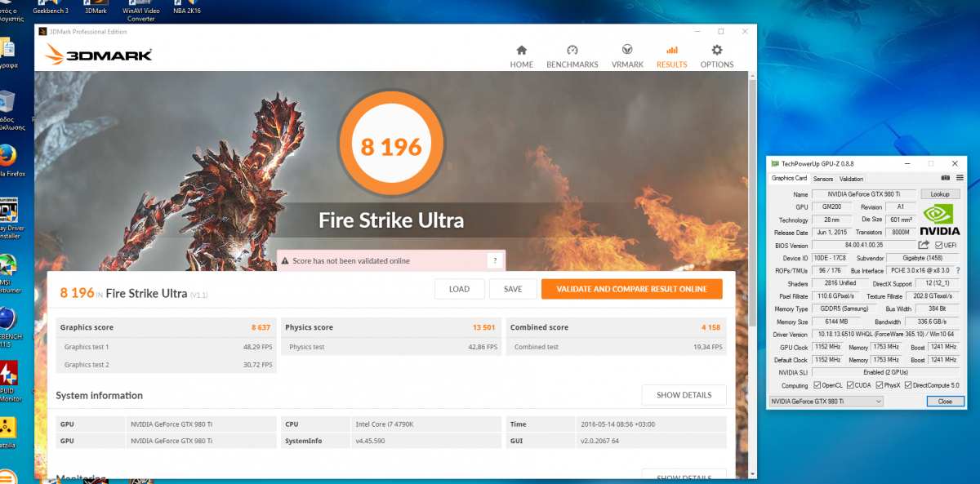Screen dimensions: 980x484
Task: Click the Close button in GPU-Z
Action: coord(945,402)
